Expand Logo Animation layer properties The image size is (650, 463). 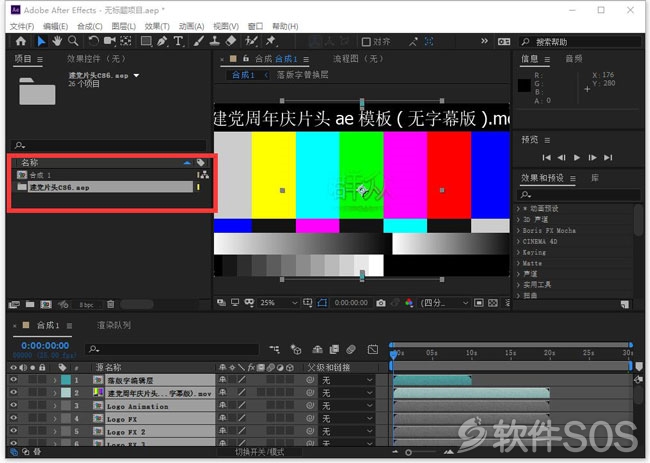click(54, 405)
